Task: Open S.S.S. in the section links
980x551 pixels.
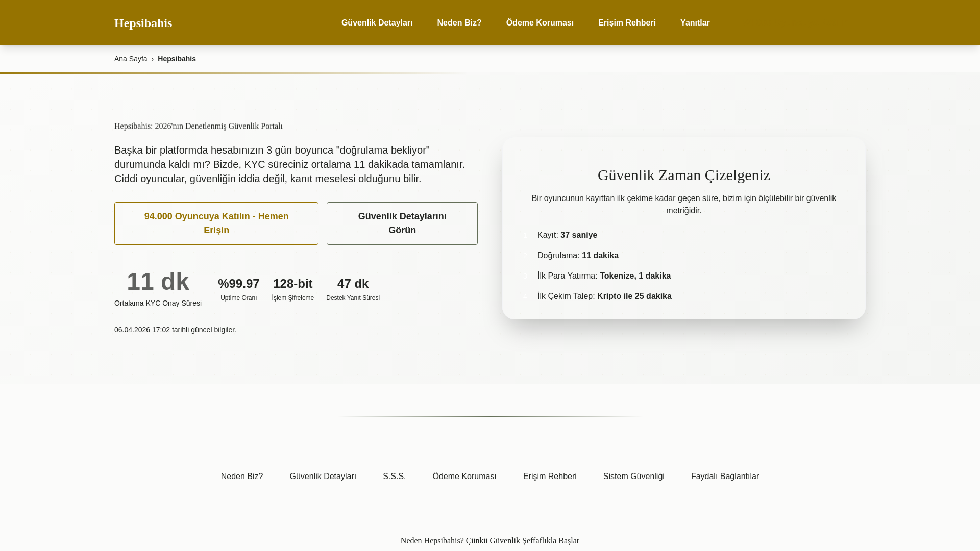Action: click(x=394, y=477)
